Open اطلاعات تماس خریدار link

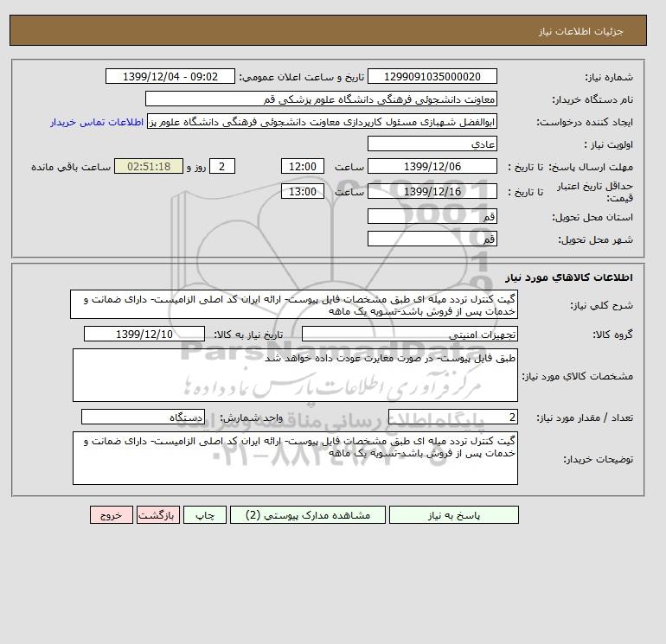pyautogui.click(x=97, y=122)
